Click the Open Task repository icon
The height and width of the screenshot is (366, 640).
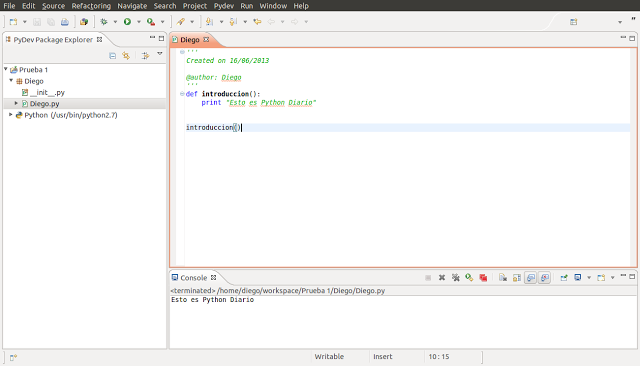pos(84,22)
